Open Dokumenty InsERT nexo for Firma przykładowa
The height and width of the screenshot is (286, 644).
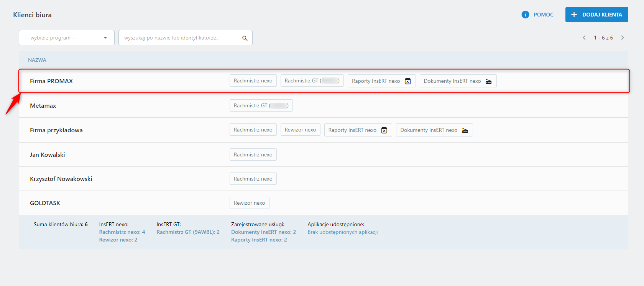(434, 130)
